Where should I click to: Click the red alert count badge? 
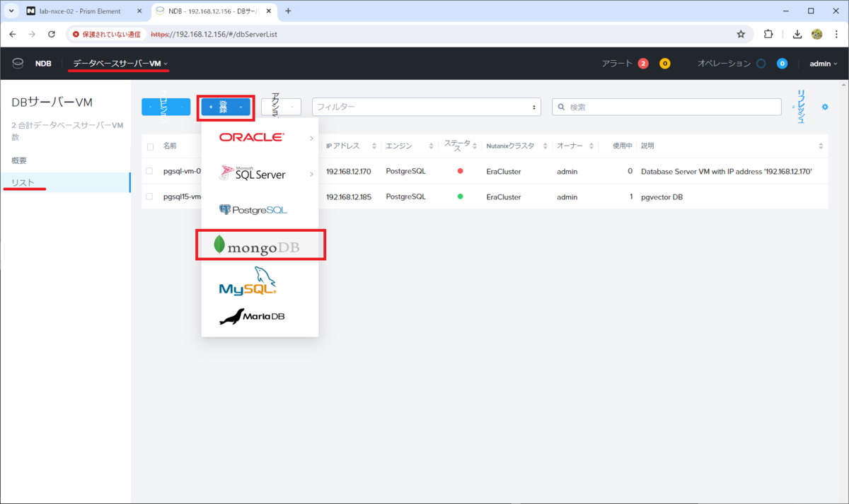(x=643, y=64)
